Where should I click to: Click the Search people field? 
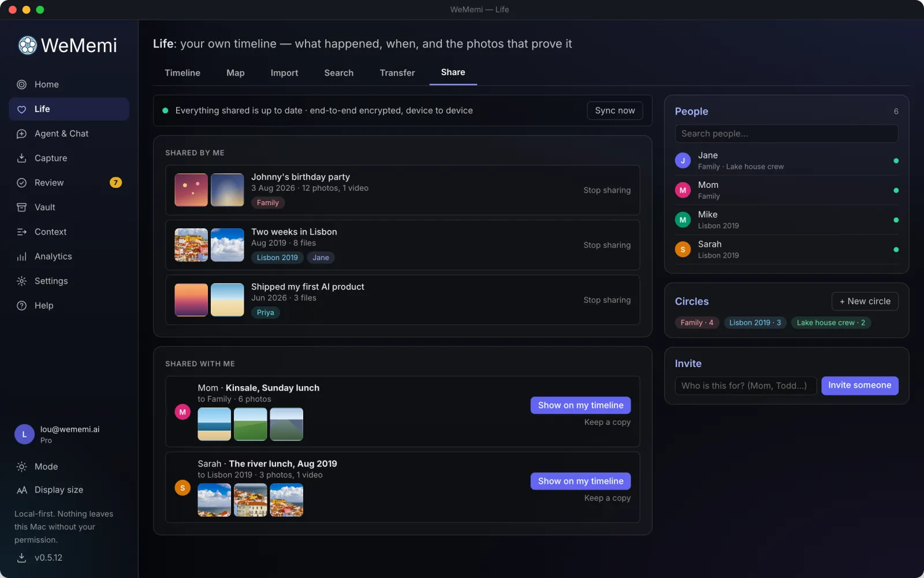[x=786, y=134]
